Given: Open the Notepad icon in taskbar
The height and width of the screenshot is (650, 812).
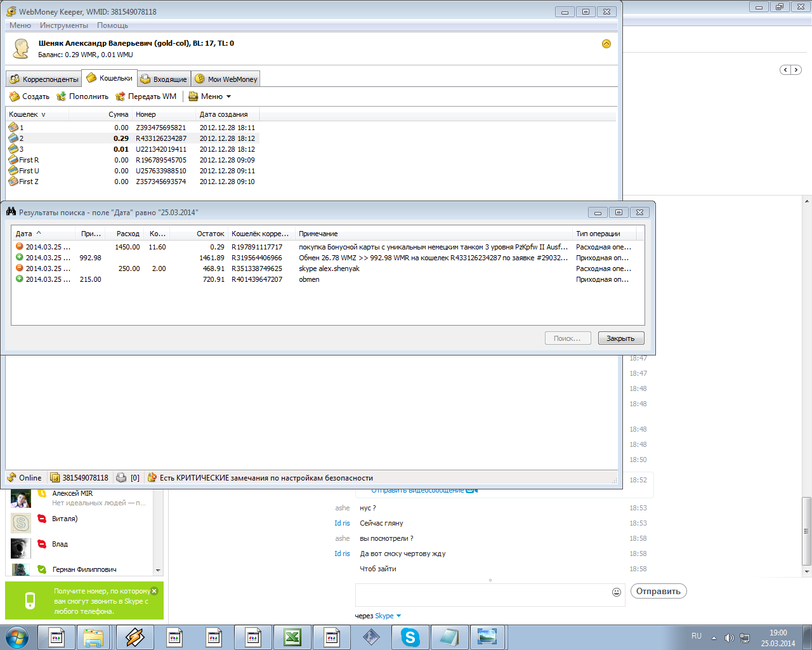Looking at the screenshot, I should (450, 637).
